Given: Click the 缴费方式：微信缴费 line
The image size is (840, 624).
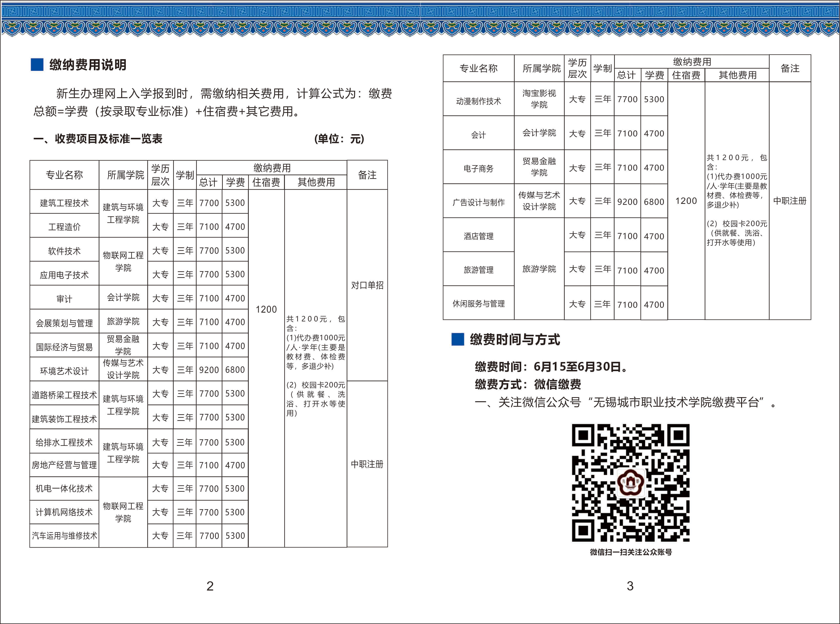Looking at the screenshot, I should pyautogui.click(x=528, y=384).
